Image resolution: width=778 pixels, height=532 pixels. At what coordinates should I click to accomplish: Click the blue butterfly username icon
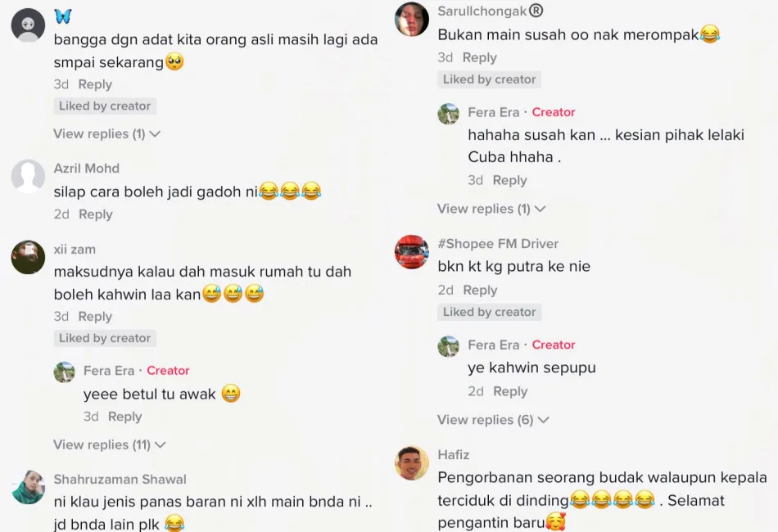[63, 16]
